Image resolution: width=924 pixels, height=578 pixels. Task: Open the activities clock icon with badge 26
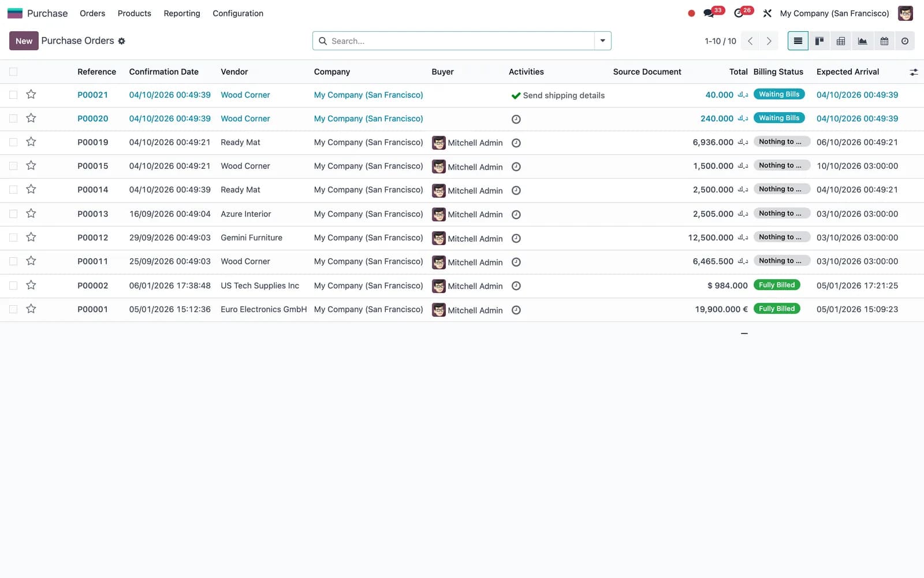click(x=739, y=13)
